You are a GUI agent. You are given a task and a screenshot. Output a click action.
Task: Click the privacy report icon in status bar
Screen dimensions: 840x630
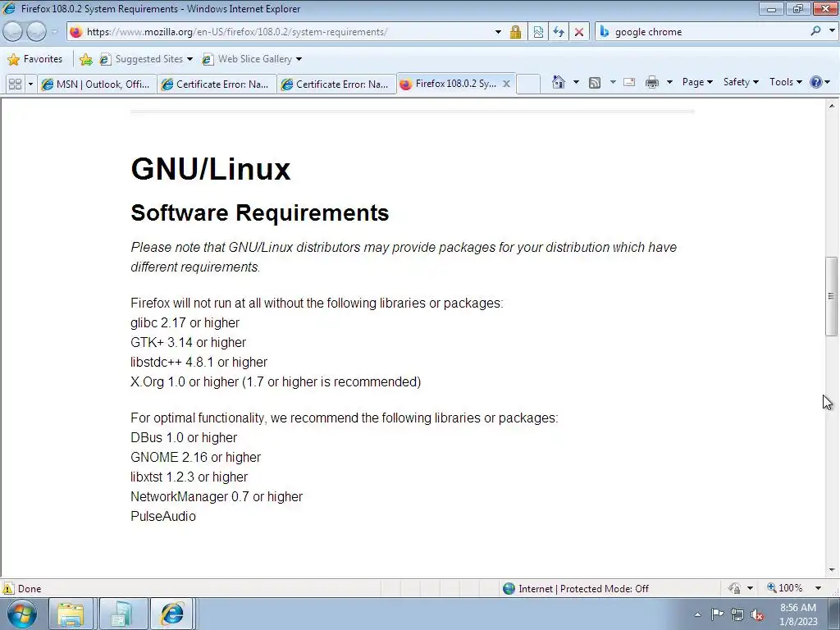734,588
